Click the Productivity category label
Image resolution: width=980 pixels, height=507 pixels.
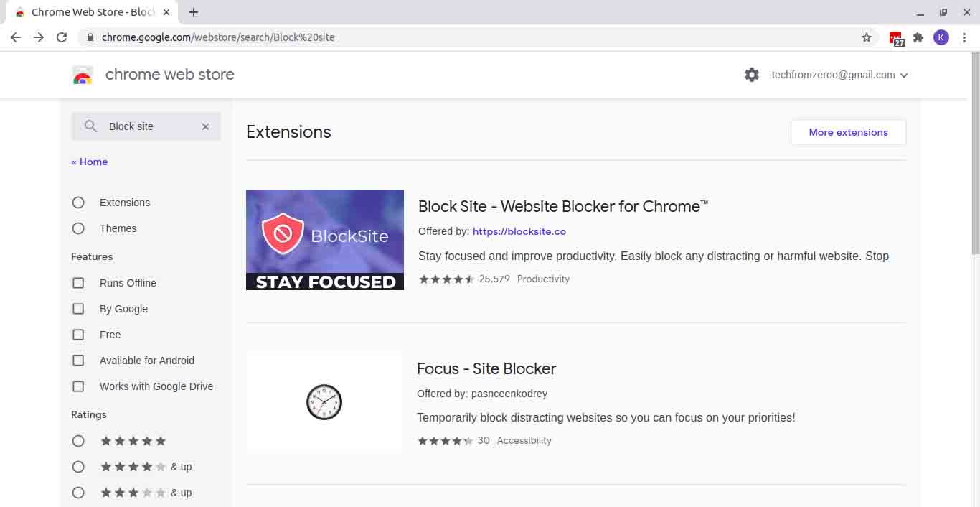coord(543,279)
